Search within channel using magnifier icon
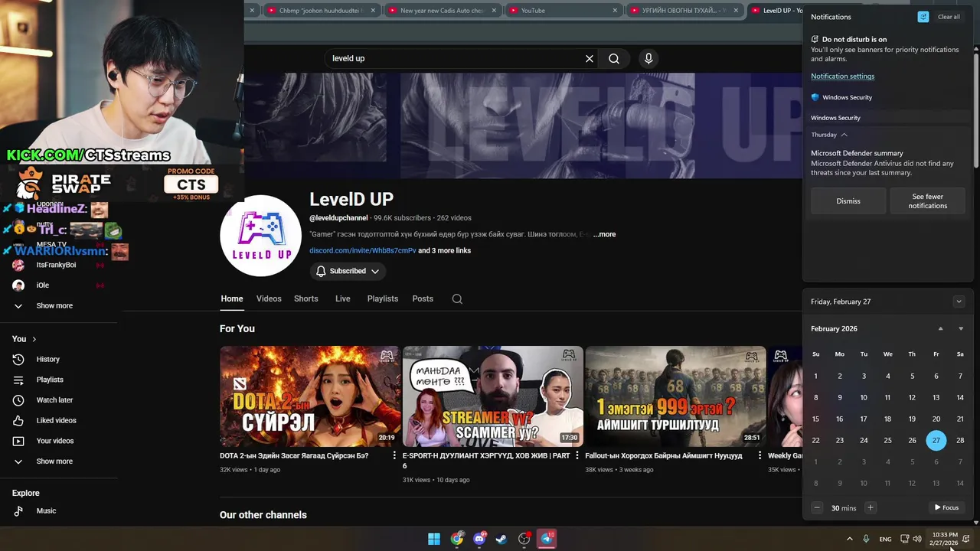This screenshot has height=551, width=980. pyautogui.click(x=457, y=299)
